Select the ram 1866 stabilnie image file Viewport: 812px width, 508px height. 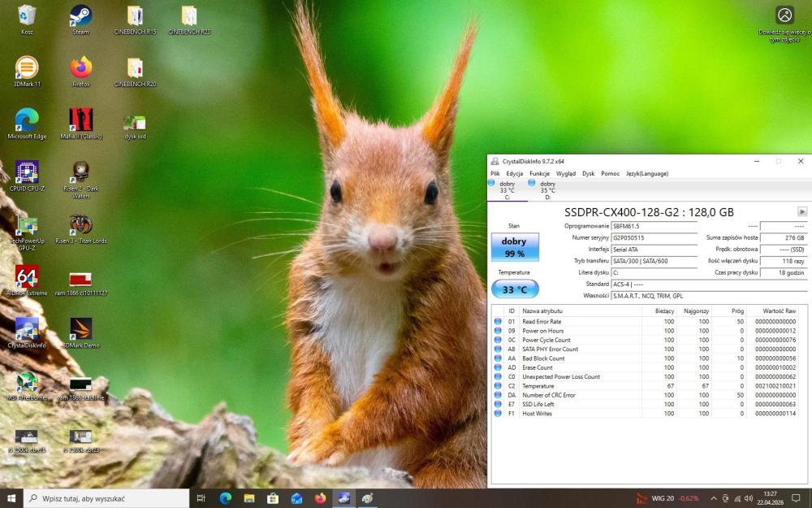coord(80,389)
